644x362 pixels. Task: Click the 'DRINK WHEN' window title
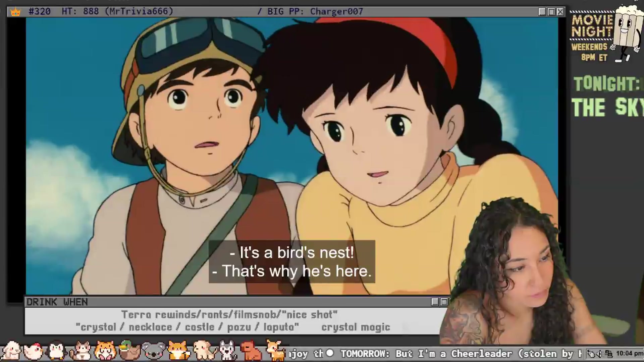[x=57, y=302]
